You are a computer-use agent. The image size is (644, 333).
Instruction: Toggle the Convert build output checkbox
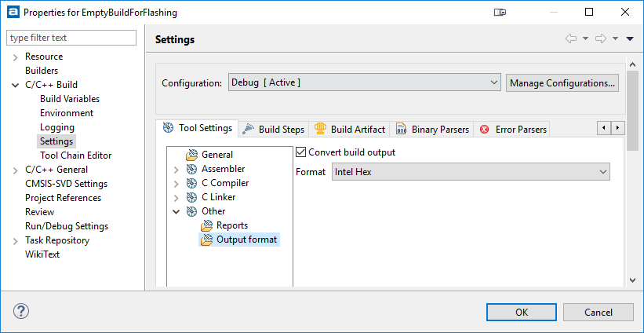pos(301,152)
